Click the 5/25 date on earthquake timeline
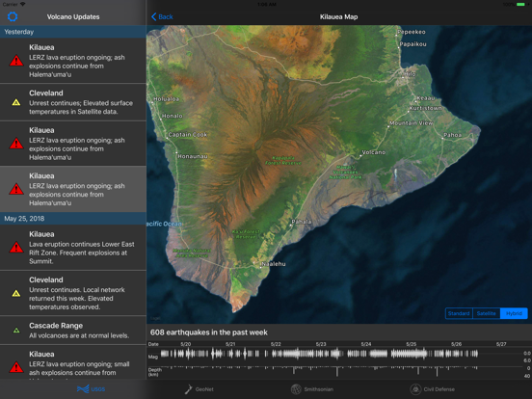The image size is (532, 399). (x=411, y=344)
